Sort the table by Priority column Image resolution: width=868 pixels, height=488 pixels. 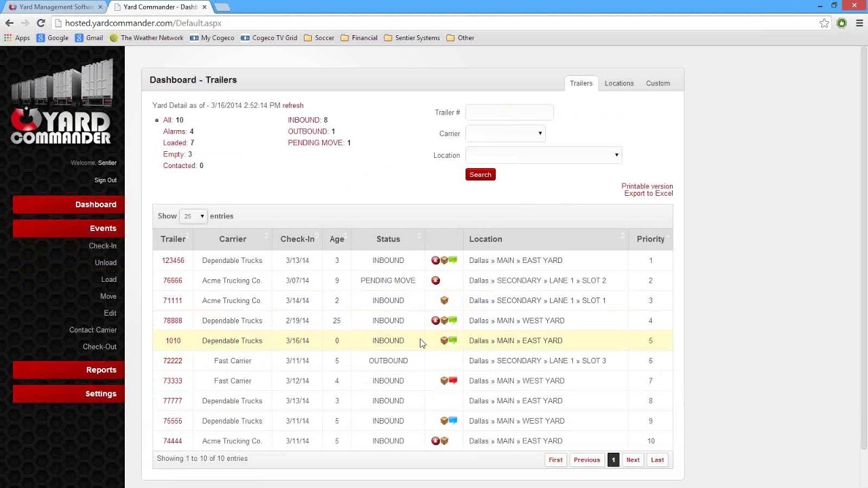(x=650, y=239)
